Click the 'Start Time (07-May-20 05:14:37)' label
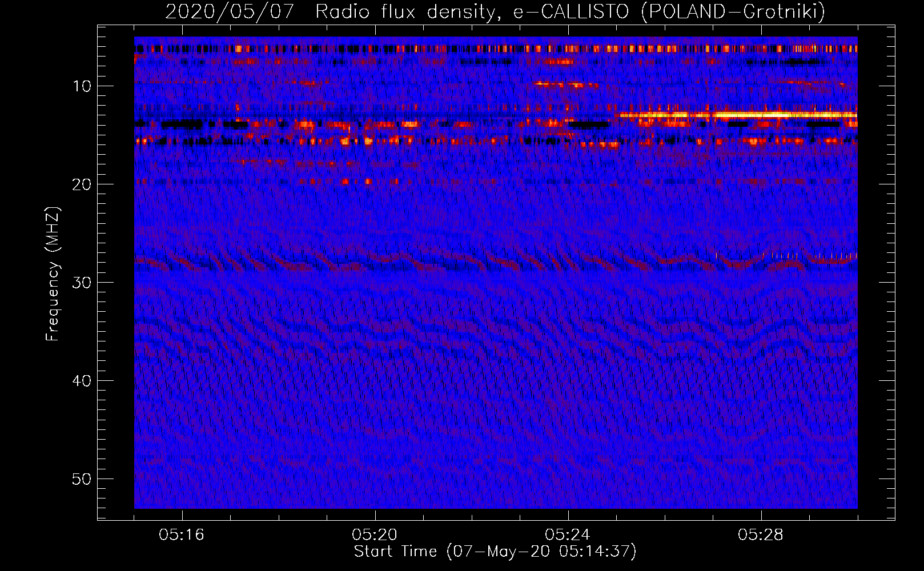This screenshot has width=924, height=571. 495,552
